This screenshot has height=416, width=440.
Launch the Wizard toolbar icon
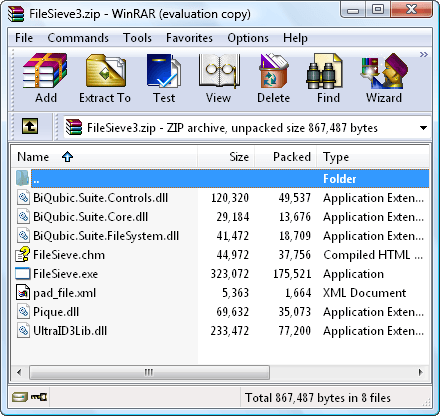pyautogui.click(x=384, y=71)
